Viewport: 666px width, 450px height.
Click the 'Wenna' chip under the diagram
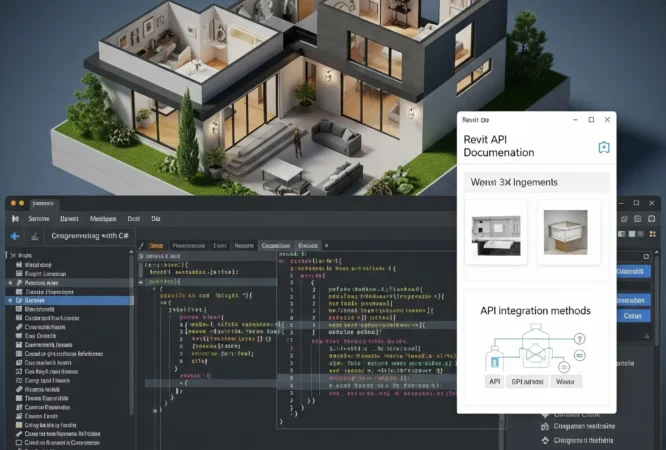coord(565,382)
